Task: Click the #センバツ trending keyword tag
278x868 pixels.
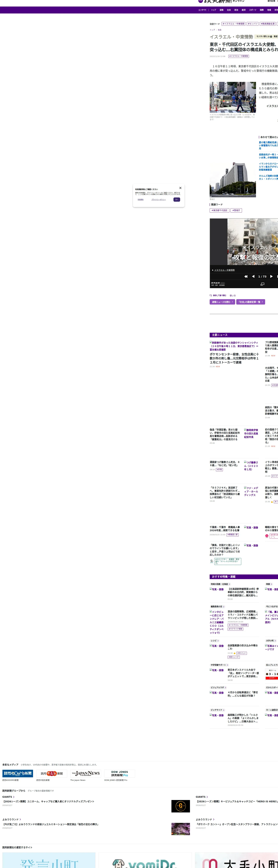Action: (252, 24)
